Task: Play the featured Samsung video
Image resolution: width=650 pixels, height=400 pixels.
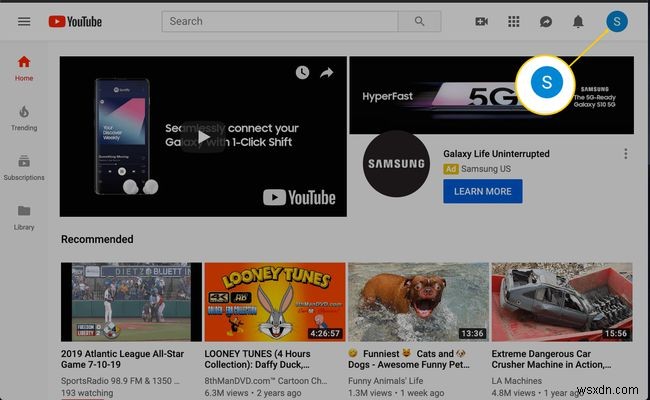Action: pyautogui.click(x=203, y=136)
